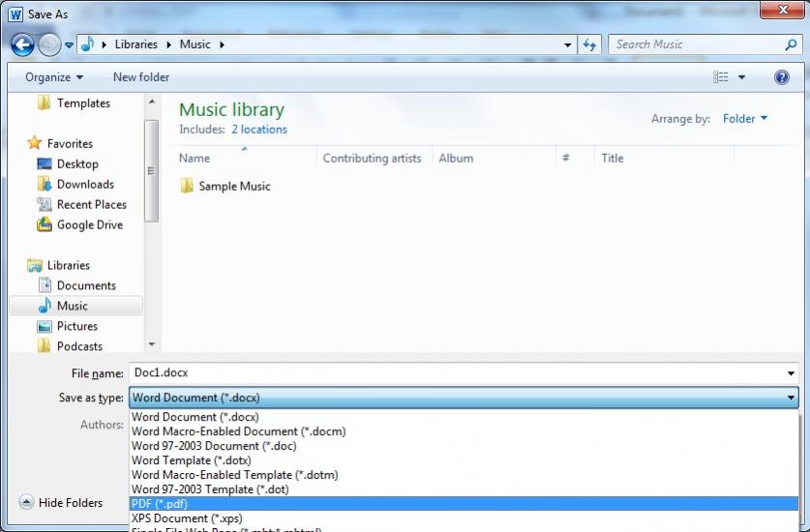Expand the address bar history dropdown

click(x=568, y=44)
